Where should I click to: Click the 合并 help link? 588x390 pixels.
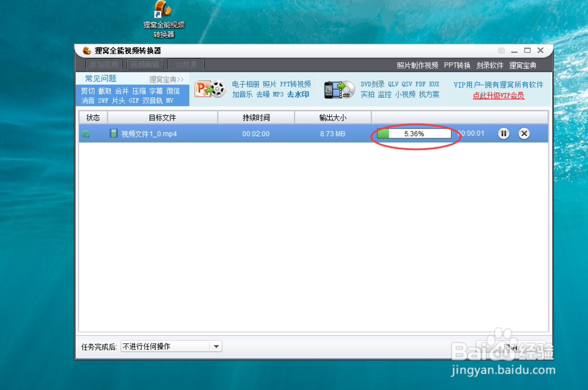coord(122,91)
